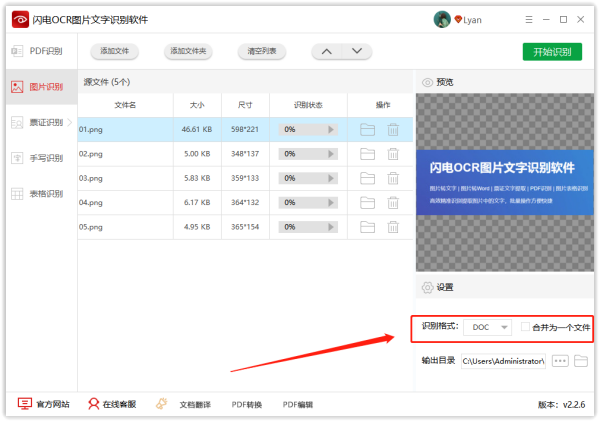Click the 输出目录 path input field
Image resolution: width=600 pixels, height=422 pixels.
tap(504, 360)
